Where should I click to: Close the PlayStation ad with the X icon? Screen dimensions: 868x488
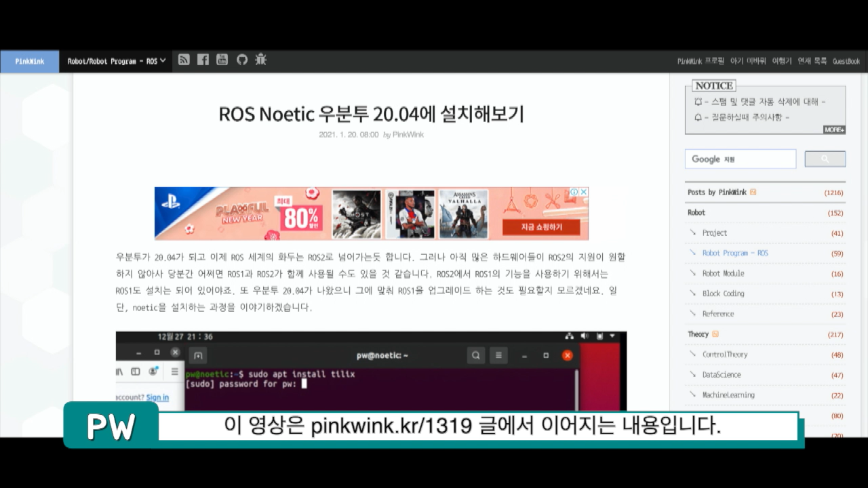(584, 192)
